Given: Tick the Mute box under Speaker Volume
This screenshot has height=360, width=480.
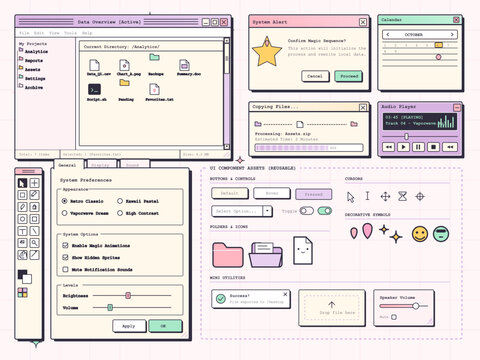Looking at the screenshot, I should (394, 317).
